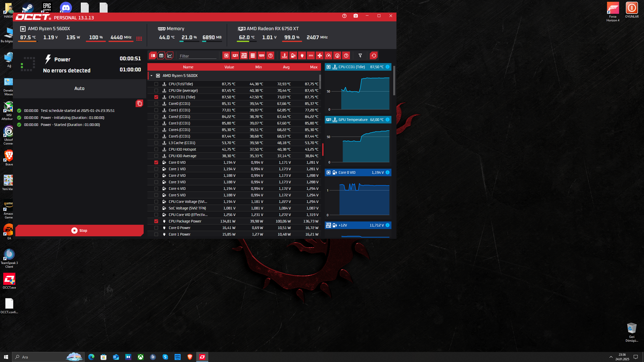Image resolution: width=644 pixels, height=362 pixels.
Task: Sort the table by the Avg column
Action: click(x=286, y=67)
